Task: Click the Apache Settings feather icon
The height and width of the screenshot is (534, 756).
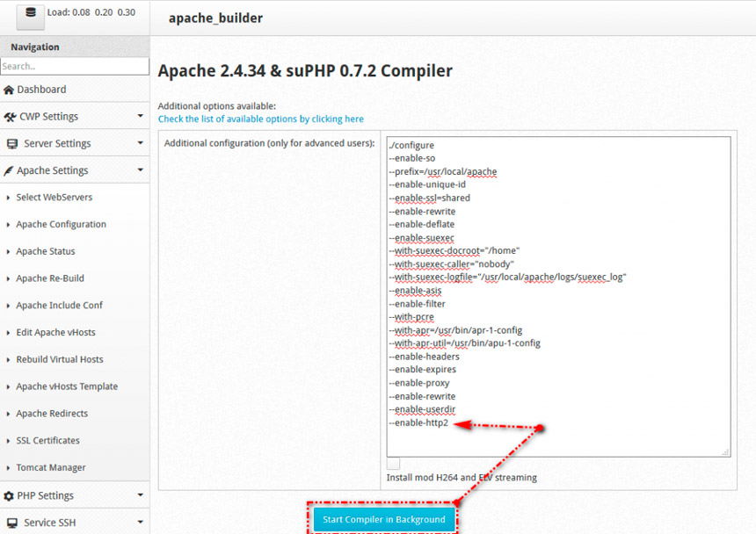Action: (8, 171)
